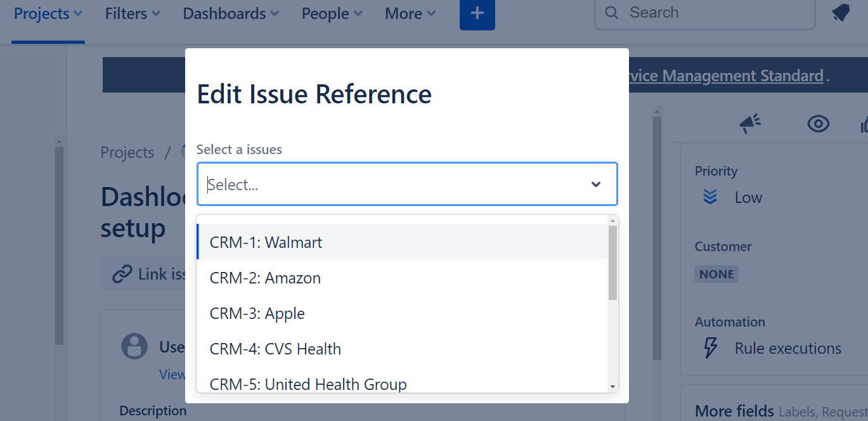This screenshot has height=421, width=868.
Task: Toggle the watch eye icon
Action: [819, 124]
